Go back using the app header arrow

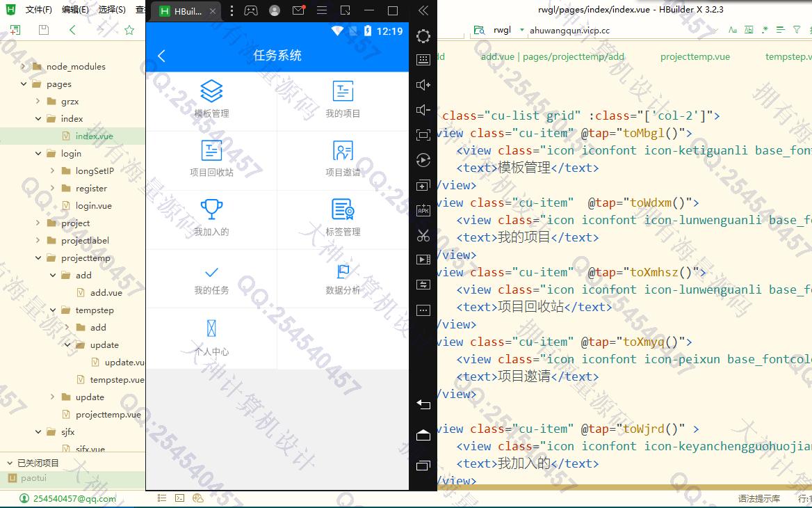pyautogui.click(x=161, y=56)
